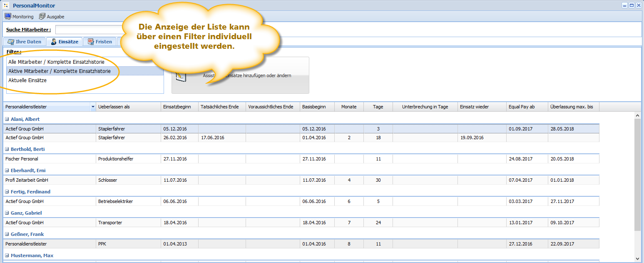Collapse the Eberhardt, Erni group
644x263 pixels.
tap(7, 170)
